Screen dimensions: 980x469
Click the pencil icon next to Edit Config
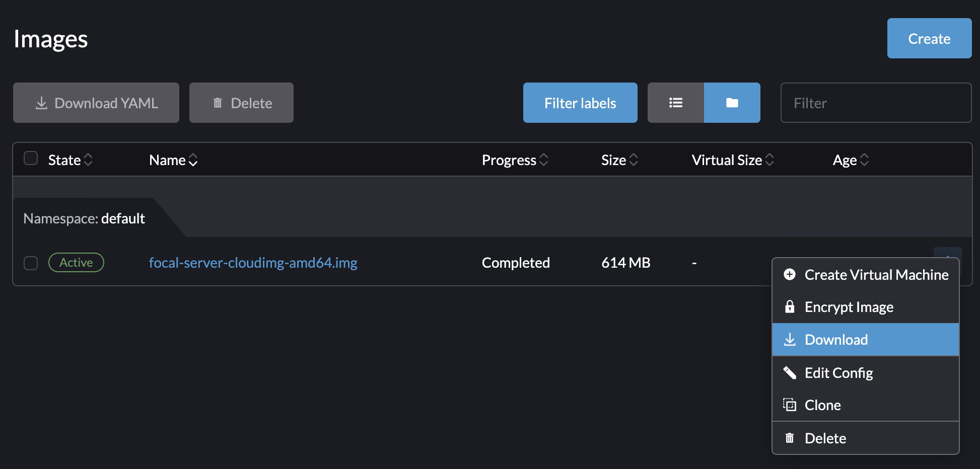click(789, 372)
